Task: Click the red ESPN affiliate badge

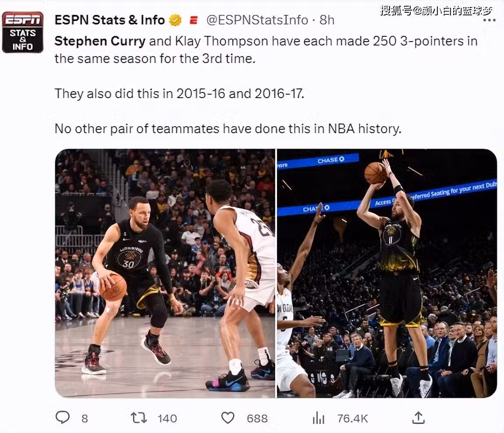Action: [193, 20]
